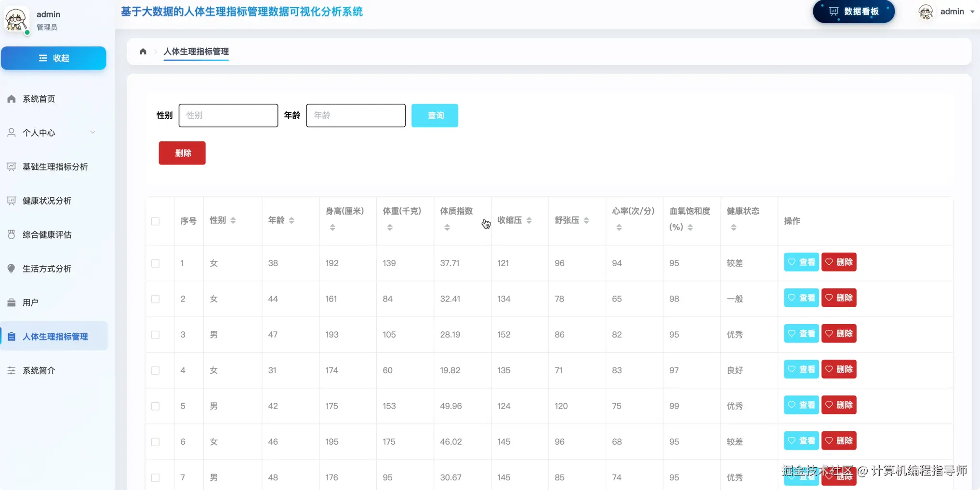Click the 综合健康评估 medal icon

pos(12,234)
